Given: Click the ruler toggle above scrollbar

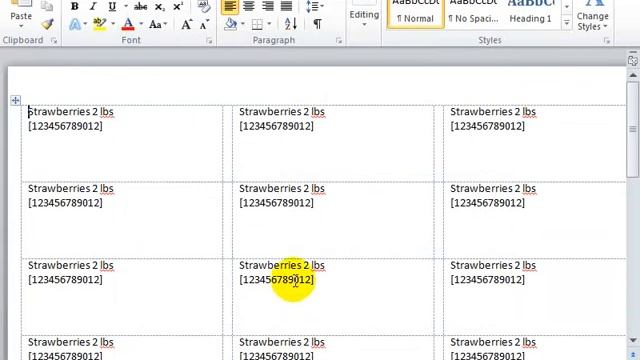Looking at the screenshot, I should 633,60.
